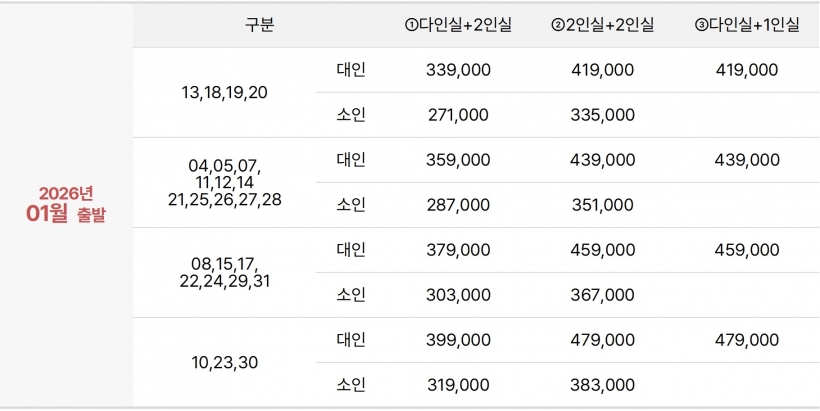Screen dimensions: 820x411
Task: Click the 339,000 adult price
Action: point(459,70)
